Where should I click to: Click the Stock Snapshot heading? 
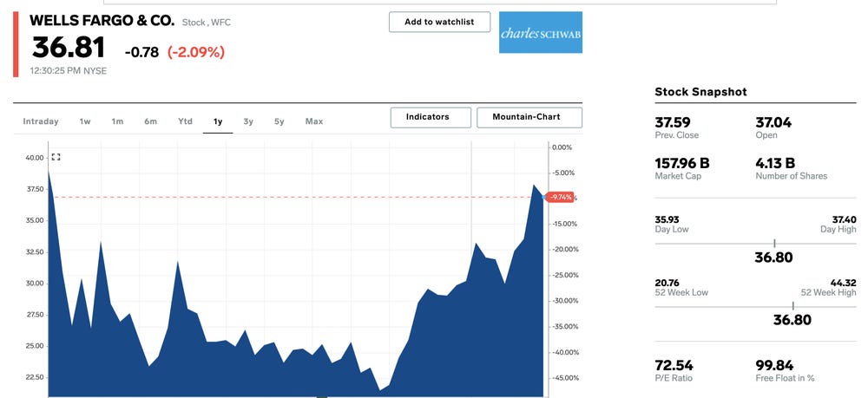pos(700,92)
